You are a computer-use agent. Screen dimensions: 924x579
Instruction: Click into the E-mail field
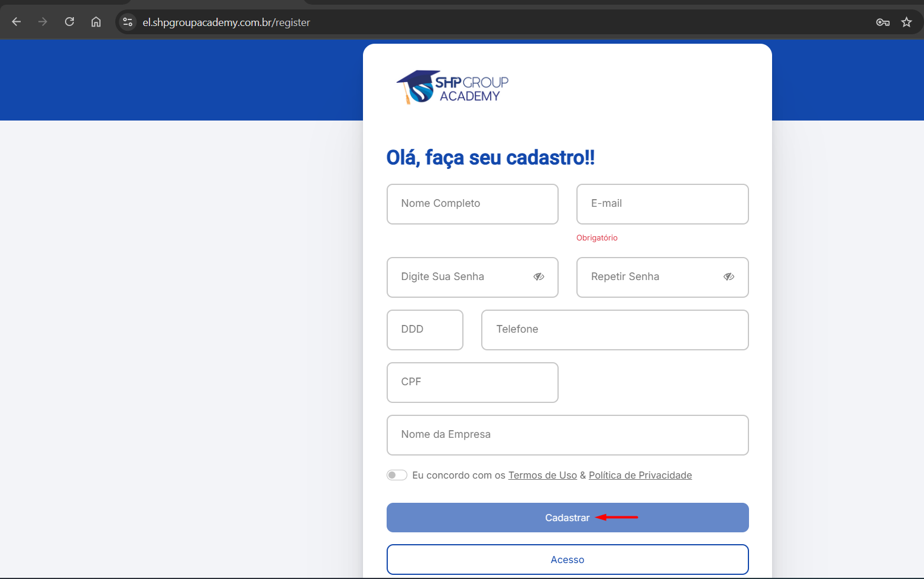coord(662,204)
